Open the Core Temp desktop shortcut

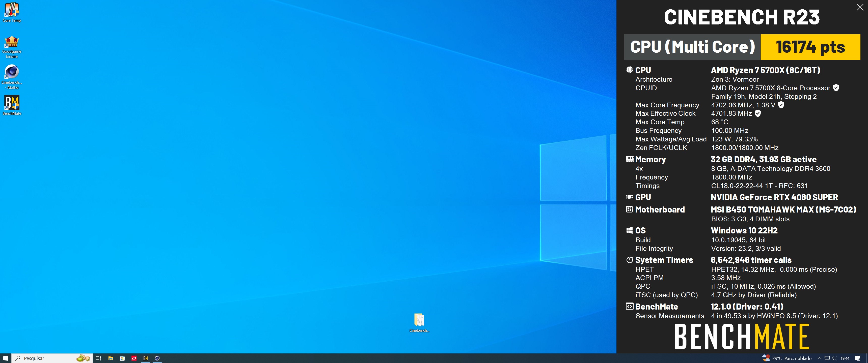pyautogui.click(x=12, y=12)
